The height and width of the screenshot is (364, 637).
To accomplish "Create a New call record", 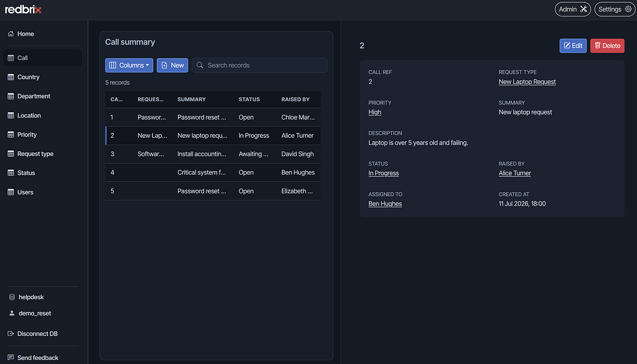I will pos(172,66).
